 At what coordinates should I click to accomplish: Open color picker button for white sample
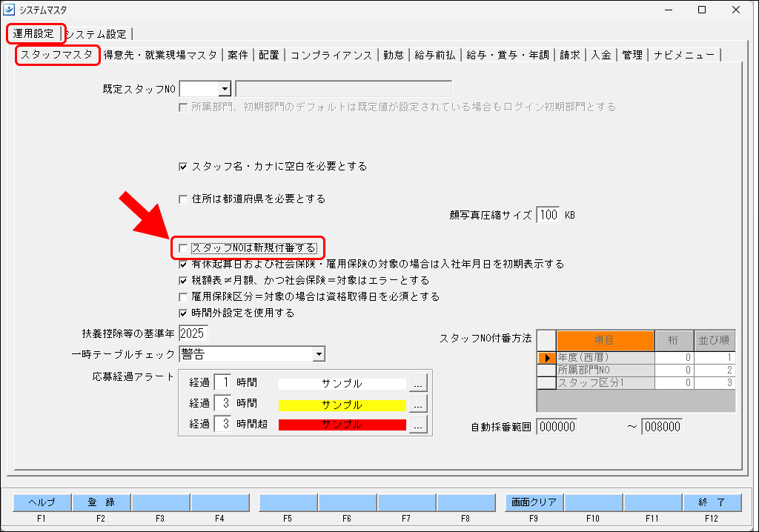[418, 383]
